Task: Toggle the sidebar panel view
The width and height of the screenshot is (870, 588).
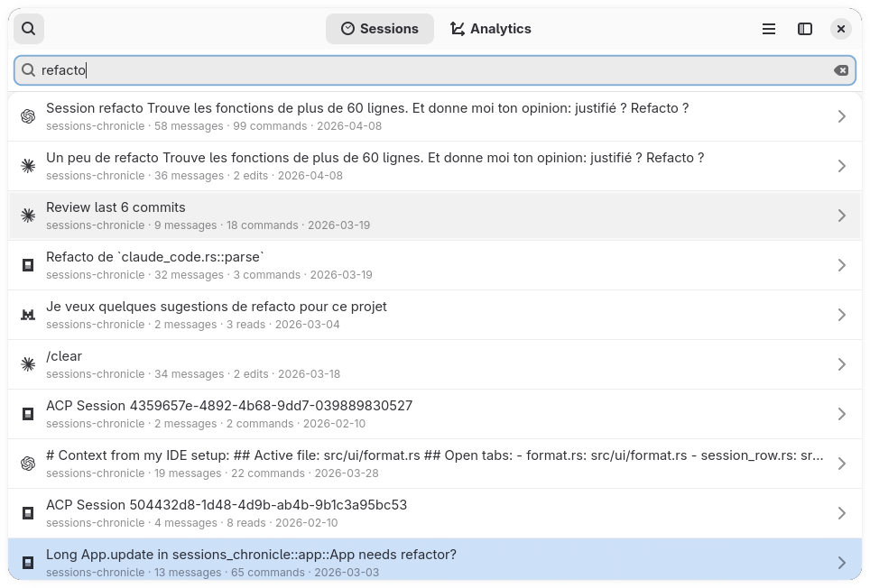Action: tap(804, 28)
